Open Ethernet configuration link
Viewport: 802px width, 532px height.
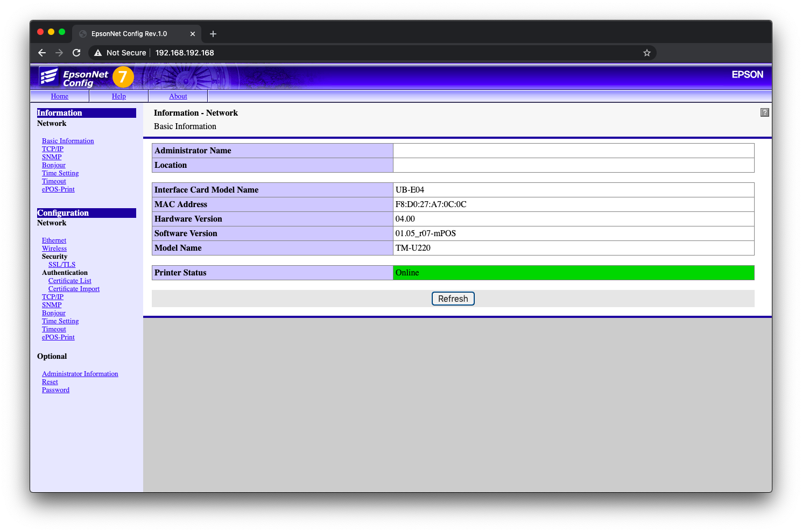(54, 240)
